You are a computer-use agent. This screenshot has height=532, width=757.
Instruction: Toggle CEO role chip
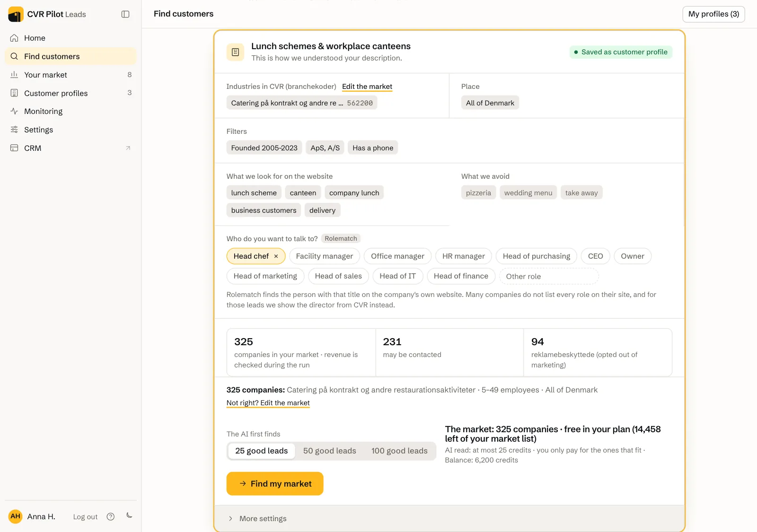point(596,256)
